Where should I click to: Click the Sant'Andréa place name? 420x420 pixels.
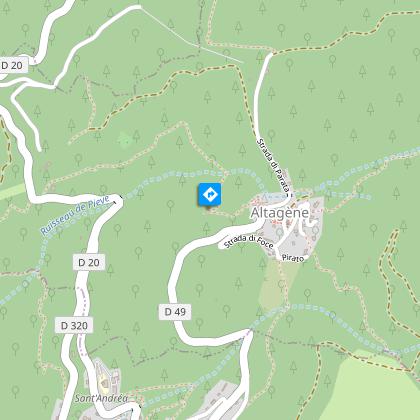101,398
